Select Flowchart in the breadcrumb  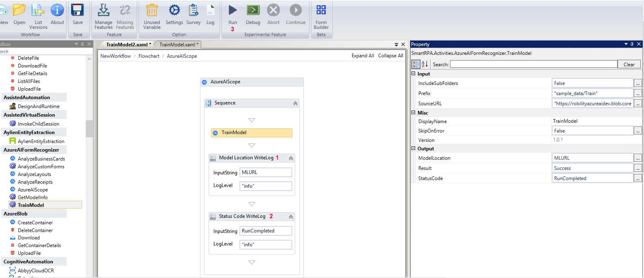pyautogui.click(x=149, y=56)
